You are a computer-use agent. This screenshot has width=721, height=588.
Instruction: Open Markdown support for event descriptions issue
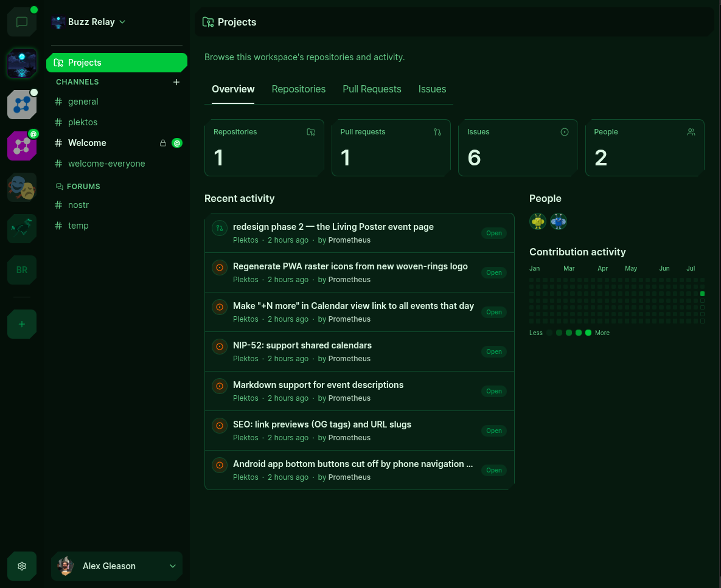coord(359,391)
